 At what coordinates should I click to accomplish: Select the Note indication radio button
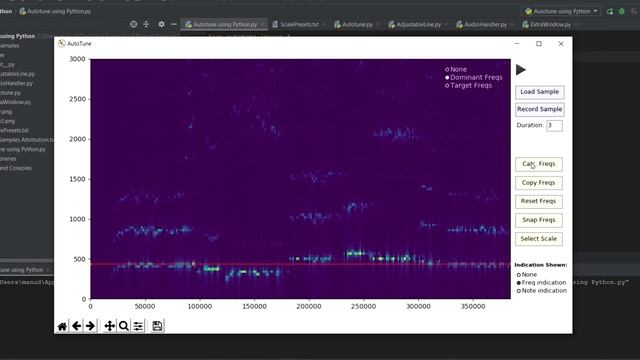(x=519, y=291)
